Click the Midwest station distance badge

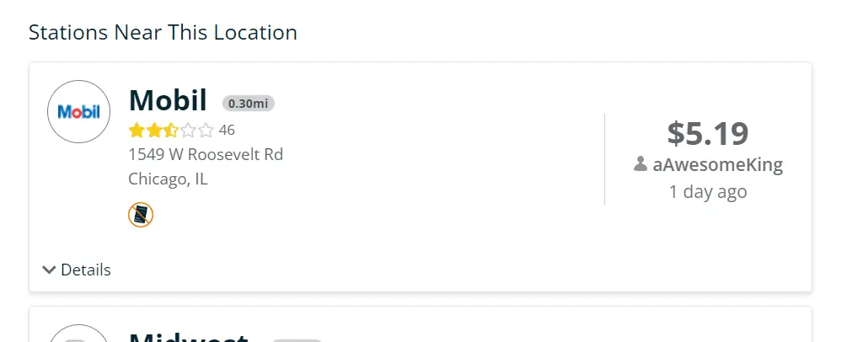pos(297,339)
